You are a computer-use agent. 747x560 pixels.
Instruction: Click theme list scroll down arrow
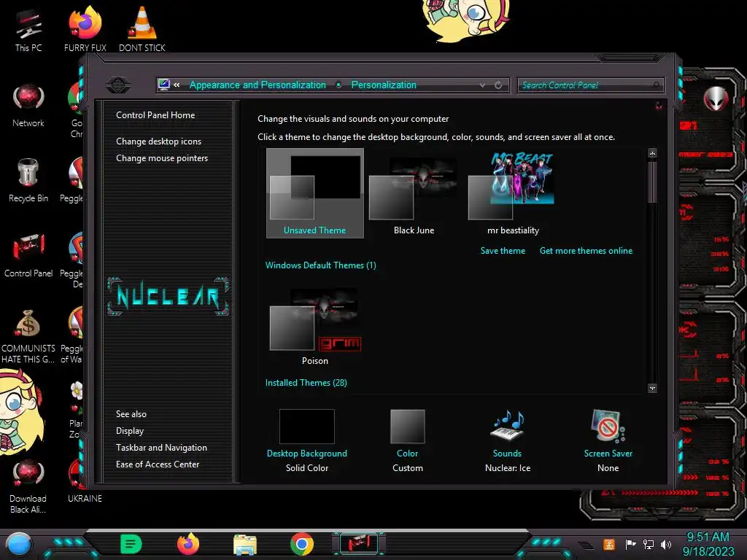[x=652, y=388]
